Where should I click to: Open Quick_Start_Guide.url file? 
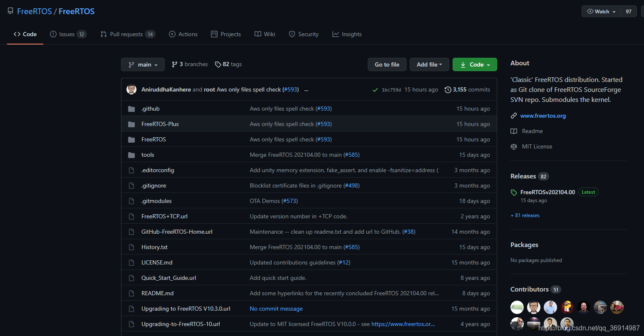pyautogui.click(x=168, y=278)
